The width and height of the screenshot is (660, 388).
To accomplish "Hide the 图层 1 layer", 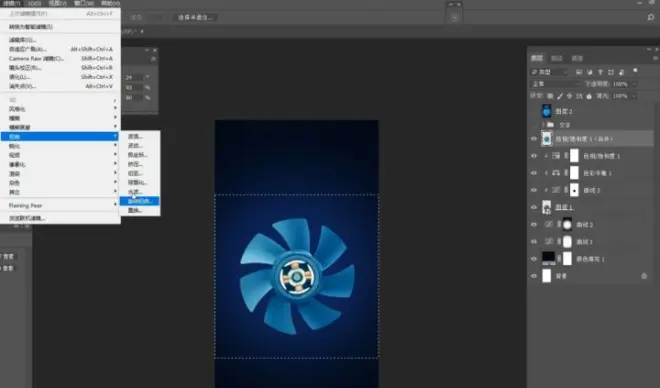I will tap(534, 207).
